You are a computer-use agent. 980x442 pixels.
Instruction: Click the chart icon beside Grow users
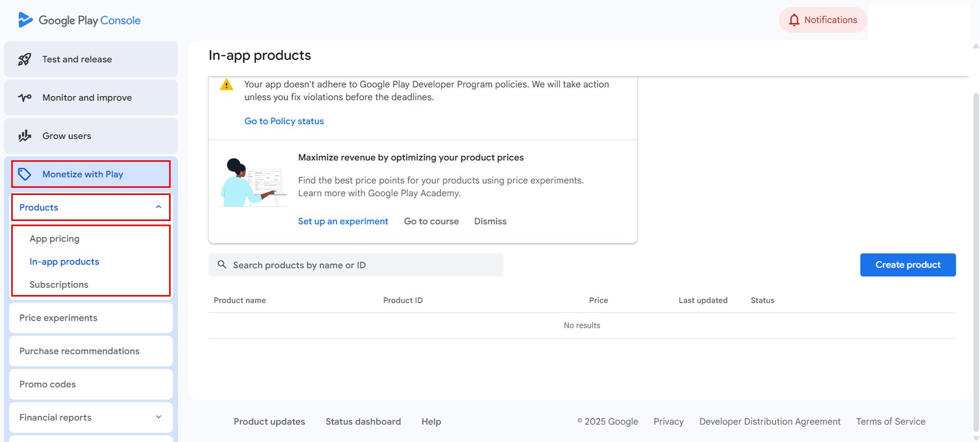click(25, 136)
